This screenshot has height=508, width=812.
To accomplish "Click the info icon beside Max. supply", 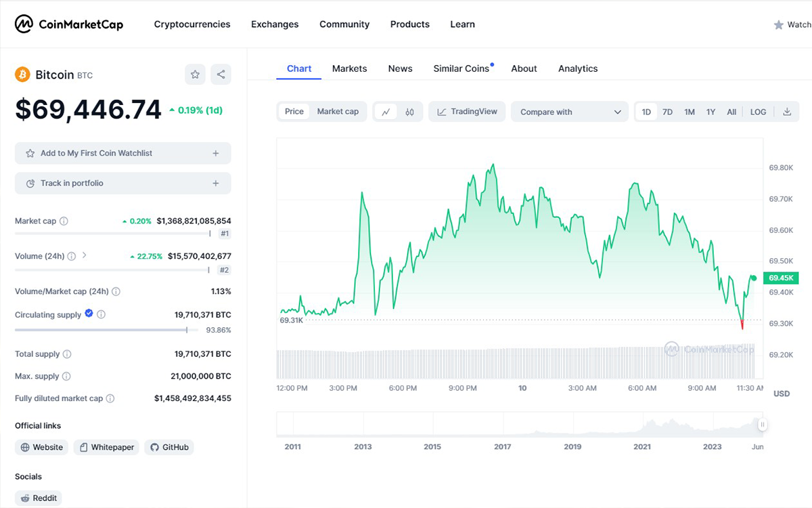I will [66, 376].
